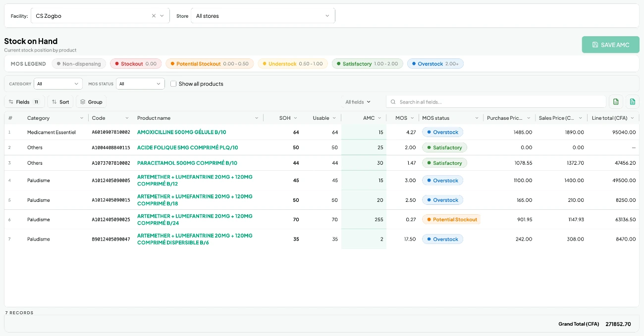This screenshot has height=336, width=644.
Task: Open AMOXICILLINE 500MG GÉLULE B/10 product link
Action: (x=181, y=132)
